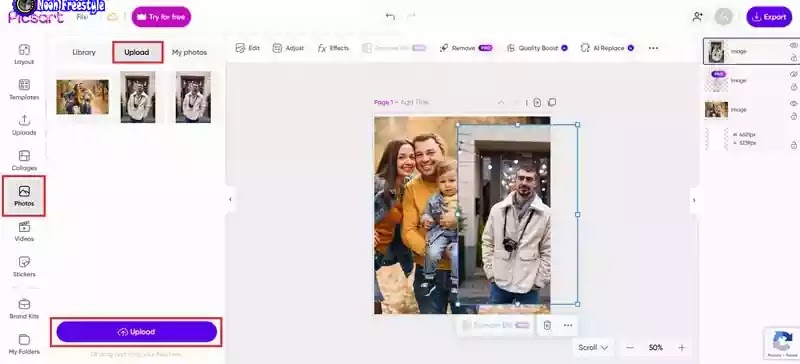
Task: Open the profile avatar menu
Action: (x=723, y=17)
